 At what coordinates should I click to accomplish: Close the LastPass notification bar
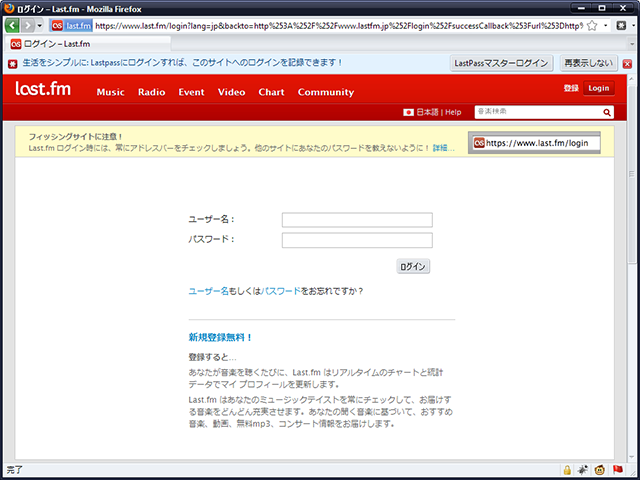(627, 64)
